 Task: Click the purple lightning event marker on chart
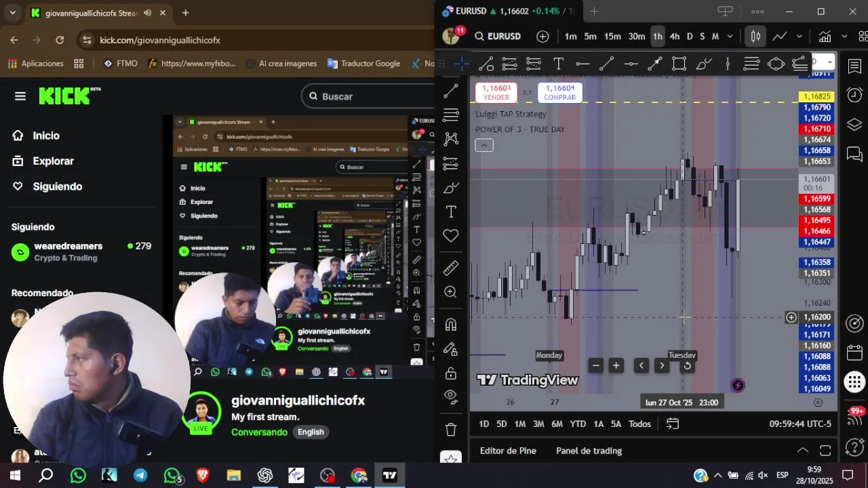[x=738, y=386]
